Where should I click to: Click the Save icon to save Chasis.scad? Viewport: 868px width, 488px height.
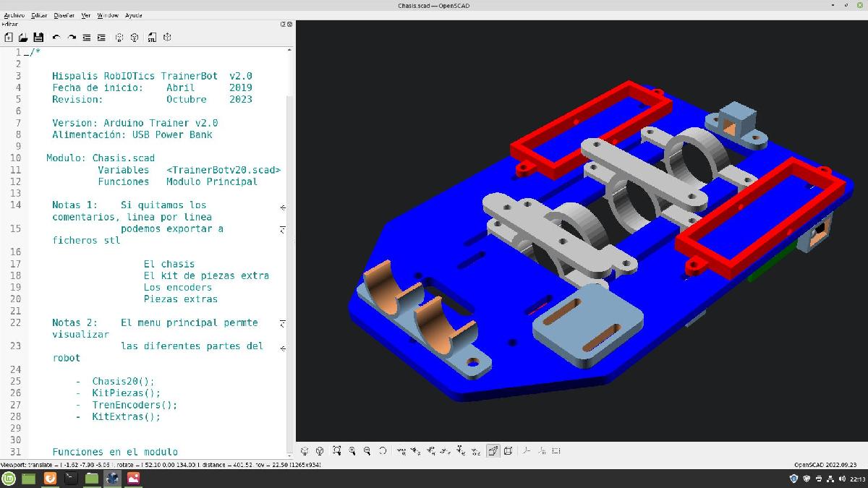click(x=38, y=38)
